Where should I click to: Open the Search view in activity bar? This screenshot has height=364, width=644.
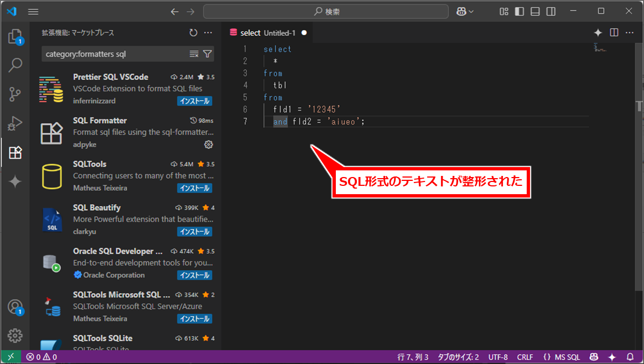point(15,65)
